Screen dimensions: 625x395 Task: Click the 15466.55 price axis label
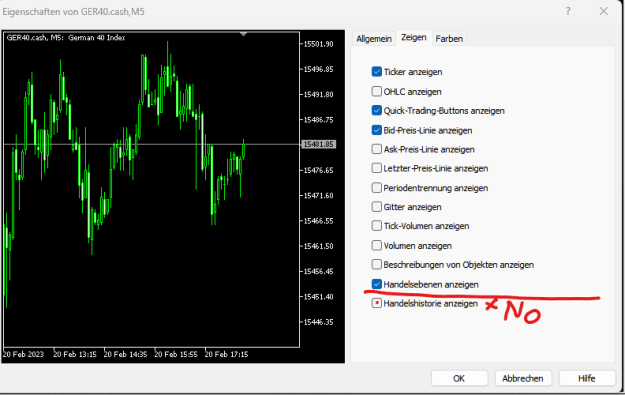point(318,221)
